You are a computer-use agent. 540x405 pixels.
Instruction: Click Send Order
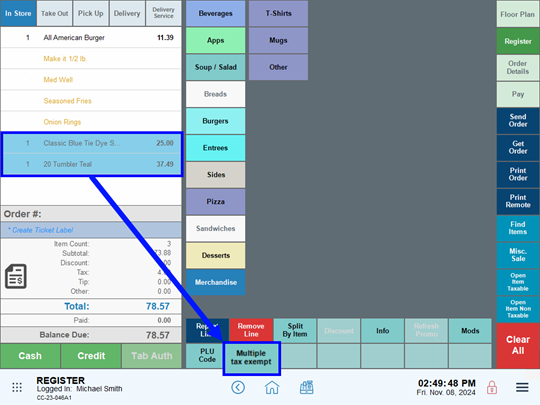[x=518, y=121]
